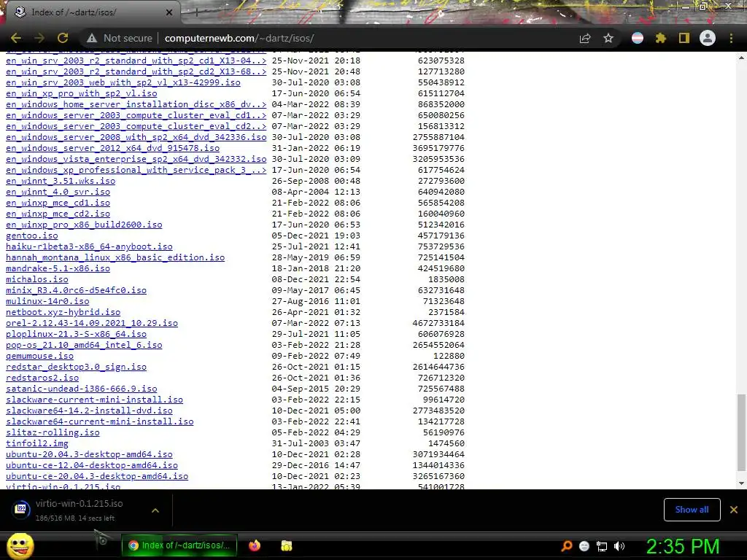Click mulinux-14r0.iso link

point(47,301)
